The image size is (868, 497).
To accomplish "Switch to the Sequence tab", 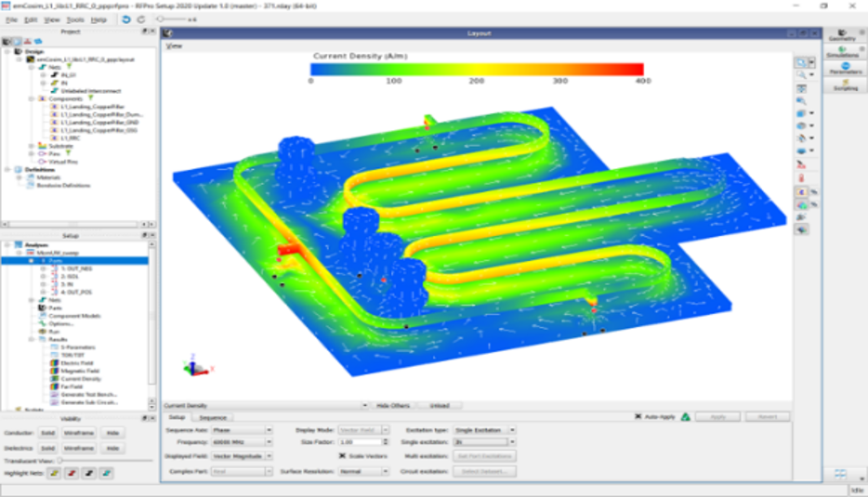I will (213, 418).
